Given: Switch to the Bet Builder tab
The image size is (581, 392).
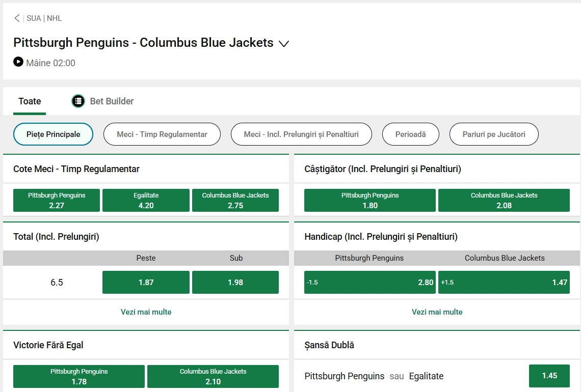Looking at the screenshot, I should coord(112,101).
